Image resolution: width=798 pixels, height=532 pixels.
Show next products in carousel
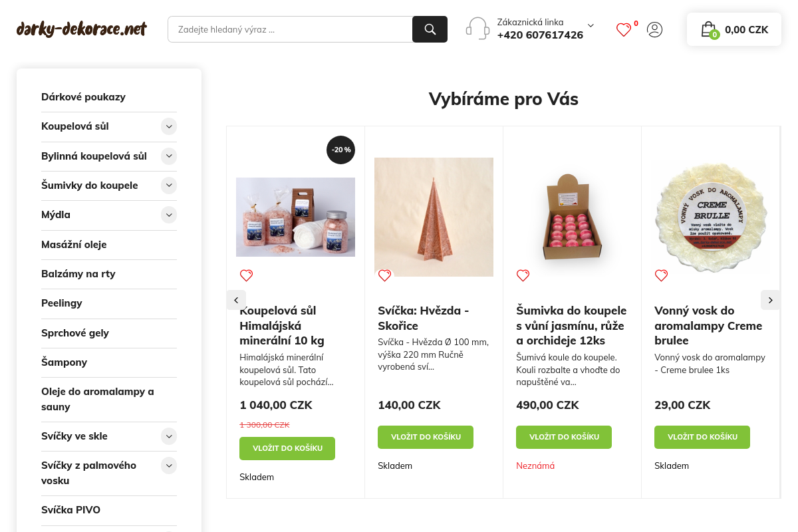770,300
